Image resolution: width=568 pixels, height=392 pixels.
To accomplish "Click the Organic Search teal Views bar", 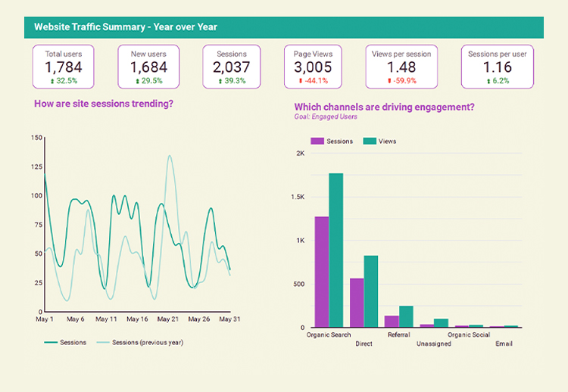I will pos(335,250).
